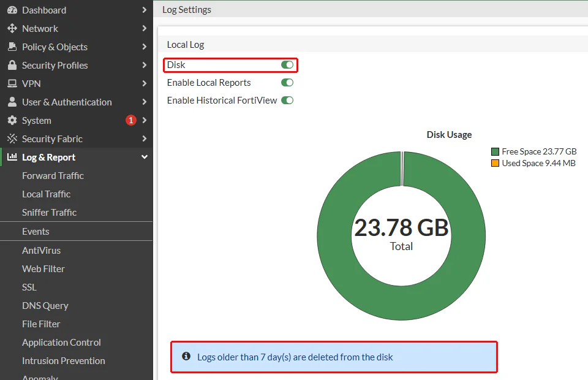Click the Security Profiles lock icon
Screen dimensions: 588x380
[12, 65]
